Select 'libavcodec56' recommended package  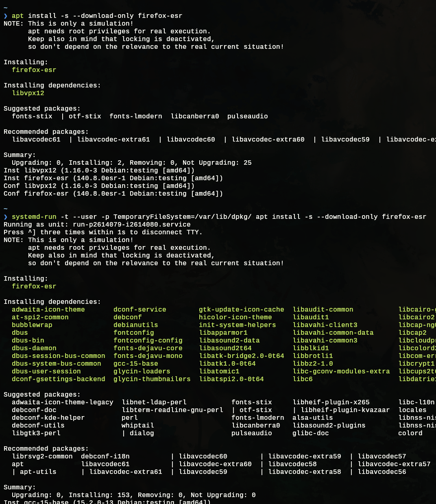(382, 472)
